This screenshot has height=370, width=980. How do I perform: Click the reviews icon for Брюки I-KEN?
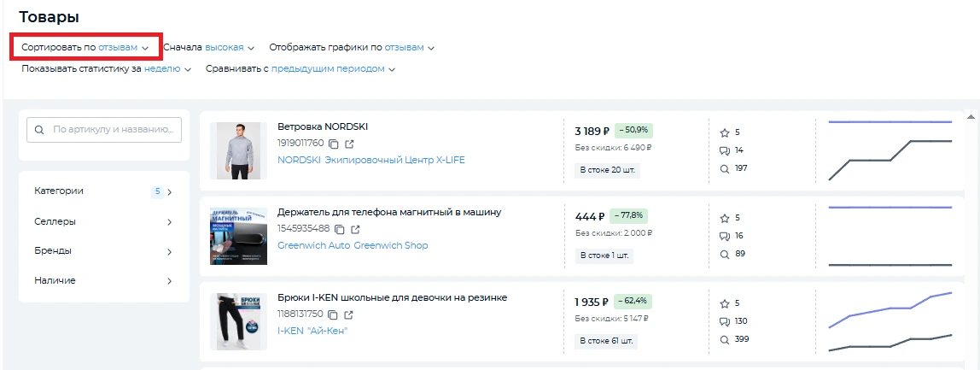tap(725, 321)
